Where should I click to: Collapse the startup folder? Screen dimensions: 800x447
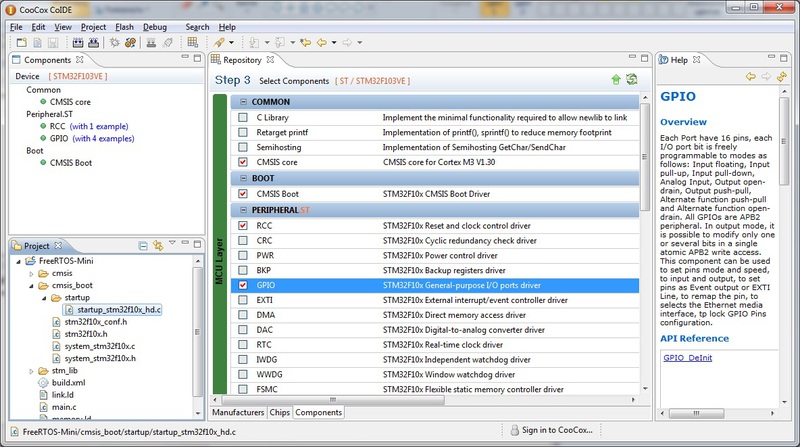tap(44, 298)
